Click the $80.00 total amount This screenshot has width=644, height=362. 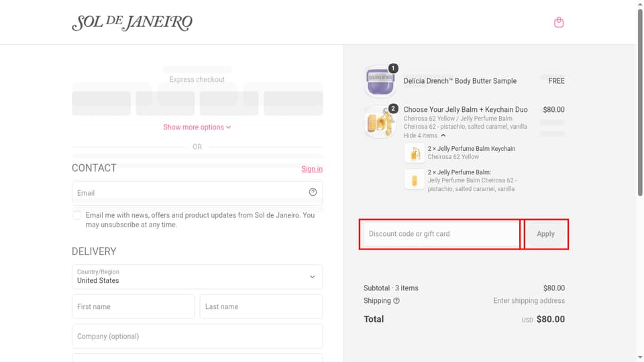(x=550, y=319)
